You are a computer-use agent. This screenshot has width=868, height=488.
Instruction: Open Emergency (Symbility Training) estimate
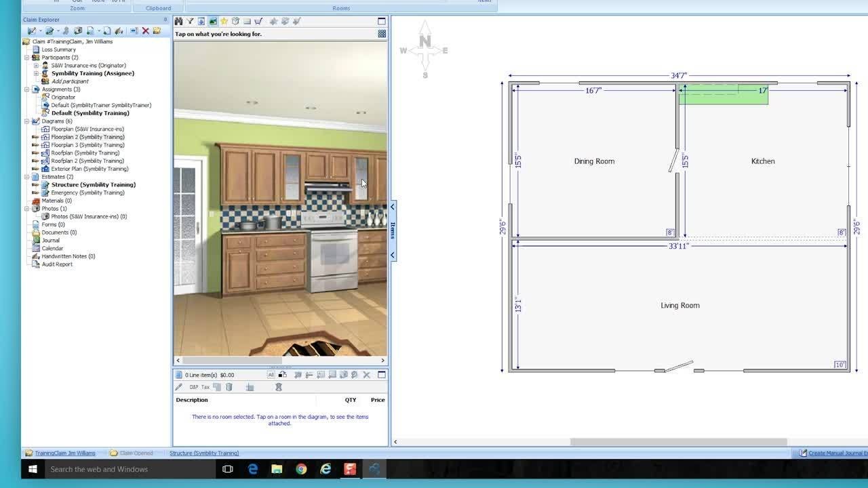87,192
